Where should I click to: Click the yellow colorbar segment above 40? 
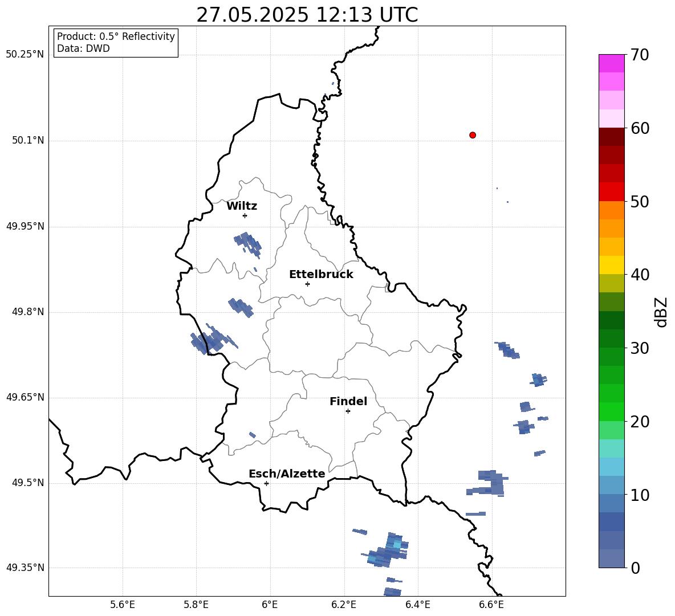click(612, 265)
